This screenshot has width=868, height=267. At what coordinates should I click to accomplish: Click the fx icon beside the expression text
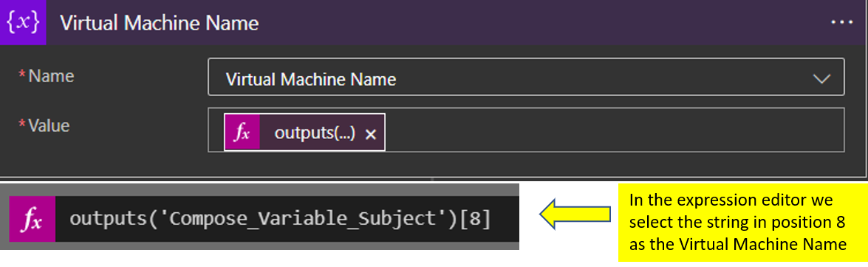click(32, 219)
